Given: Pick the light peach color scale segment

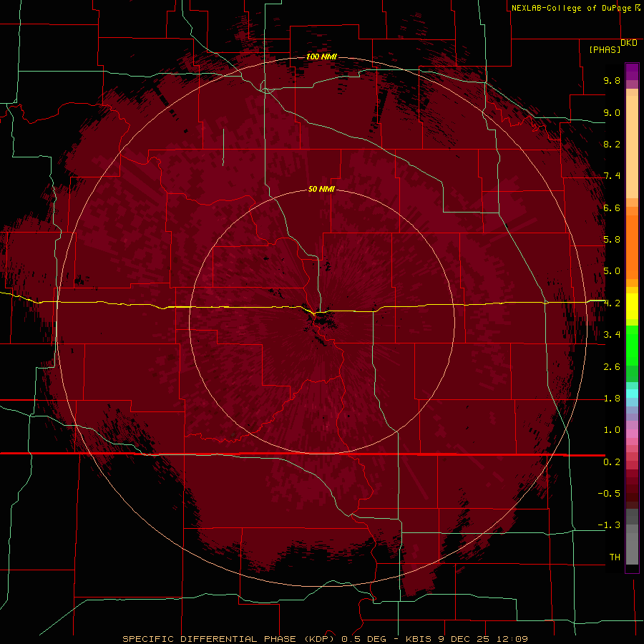Looking at the screenshot, I should [632, 147].
